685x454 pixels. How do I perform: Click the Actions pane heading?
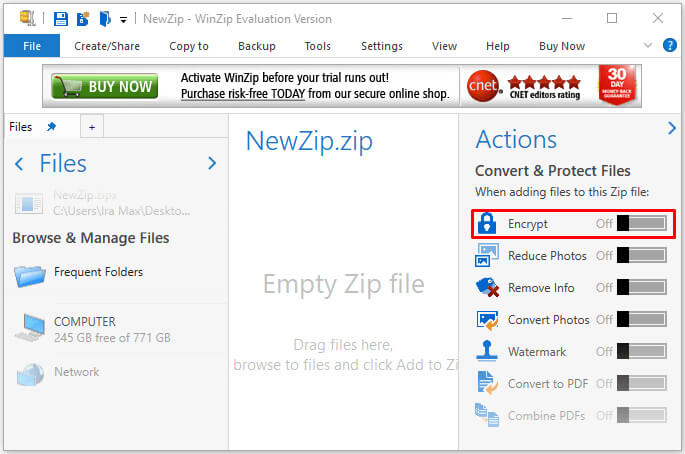pyautogui.click(x=516, y=139)
